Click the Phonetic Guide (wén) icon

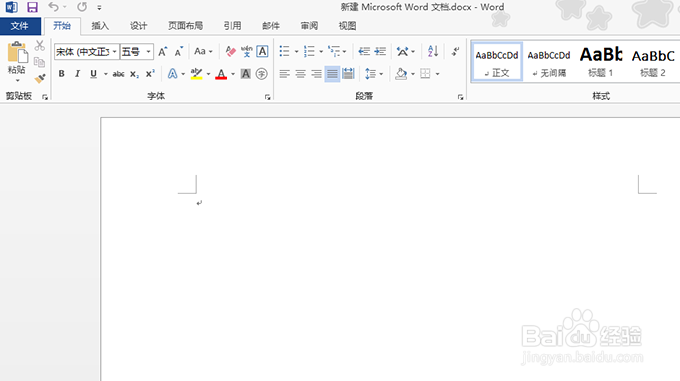[x=246, y=52]
